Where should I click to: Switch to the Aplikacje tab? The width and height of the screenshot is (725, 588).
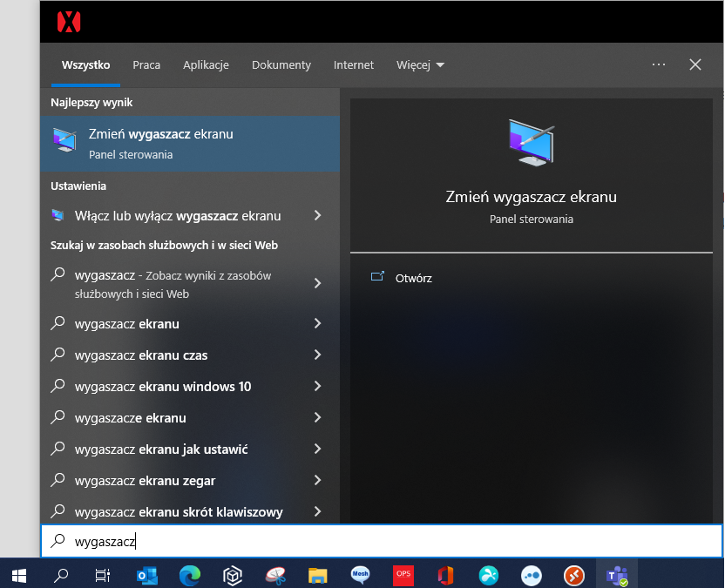coord(206,65)
